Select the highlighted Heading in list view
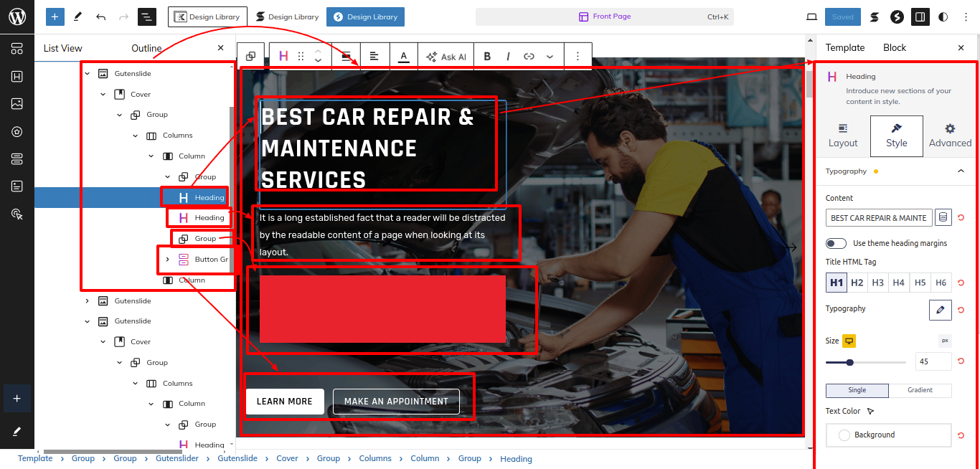This screenshot has height=469, width=980. (135, 197)
